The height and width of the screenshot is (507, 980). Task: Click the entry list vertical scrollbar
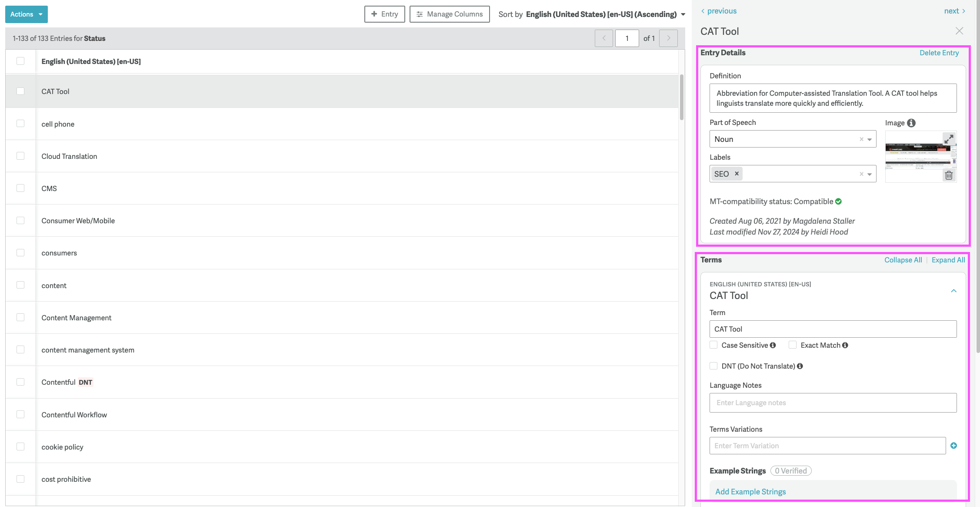pyautogui.click(x=681, y=98)
